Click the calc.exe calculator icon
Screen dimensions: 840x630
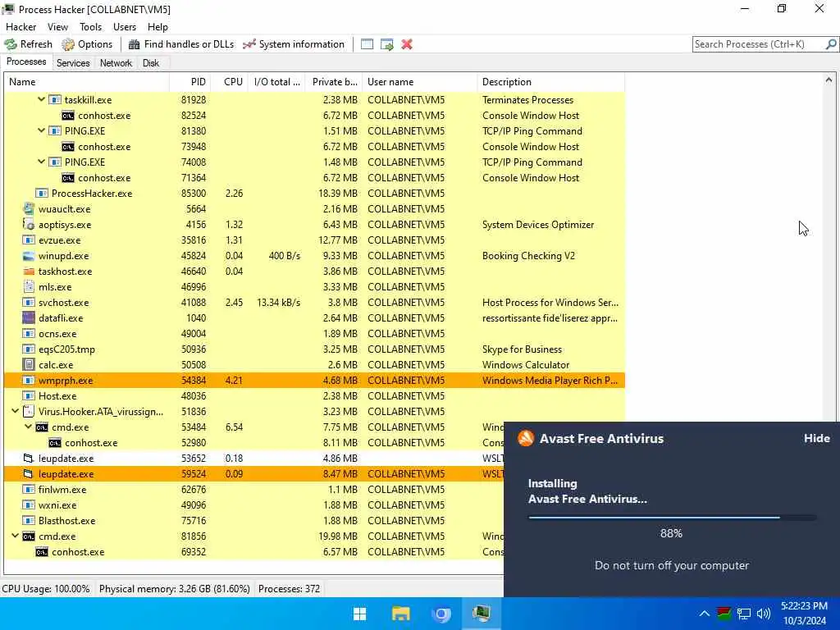pyautogui.click(x=29, y=365)
